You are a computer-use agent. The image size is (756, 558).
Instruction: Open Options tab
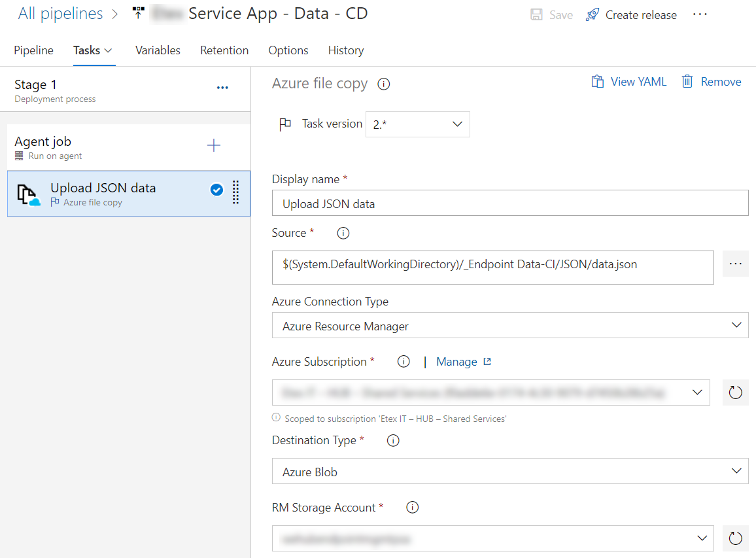288,50
